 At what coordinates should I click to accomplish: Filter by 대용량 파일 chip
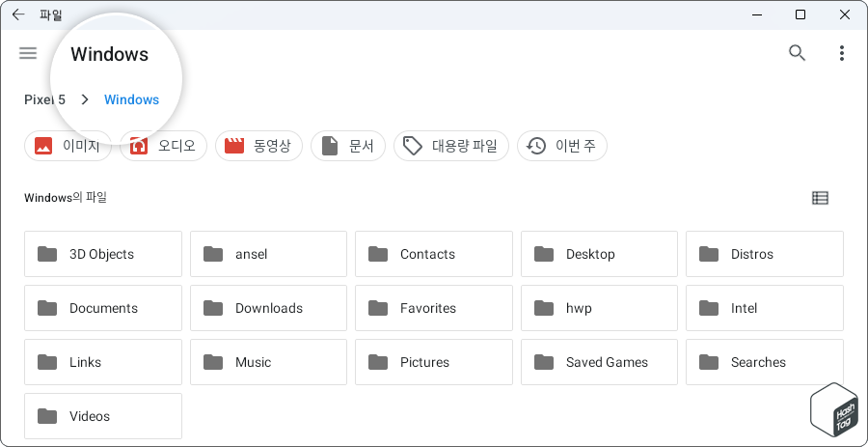(450, 146)
